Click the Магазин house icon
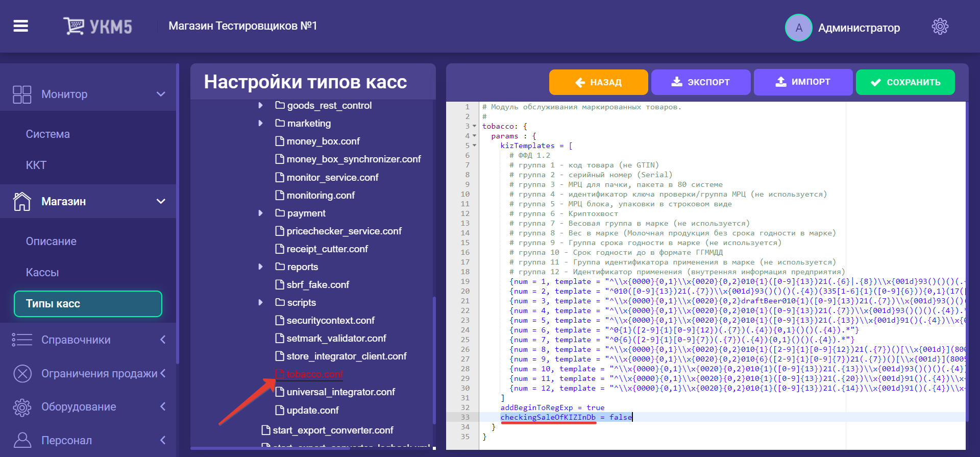Image resolution: width=980 pixels, height=457 pixels. coord(22,201)
